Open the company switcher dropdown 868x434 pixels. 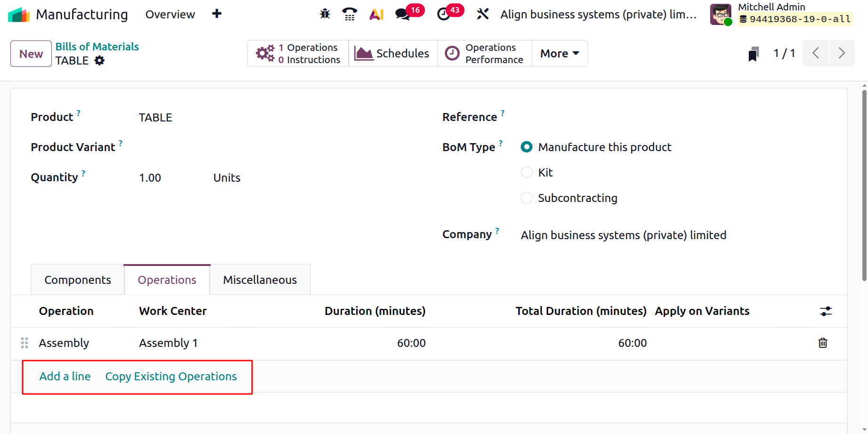point(598,15)
